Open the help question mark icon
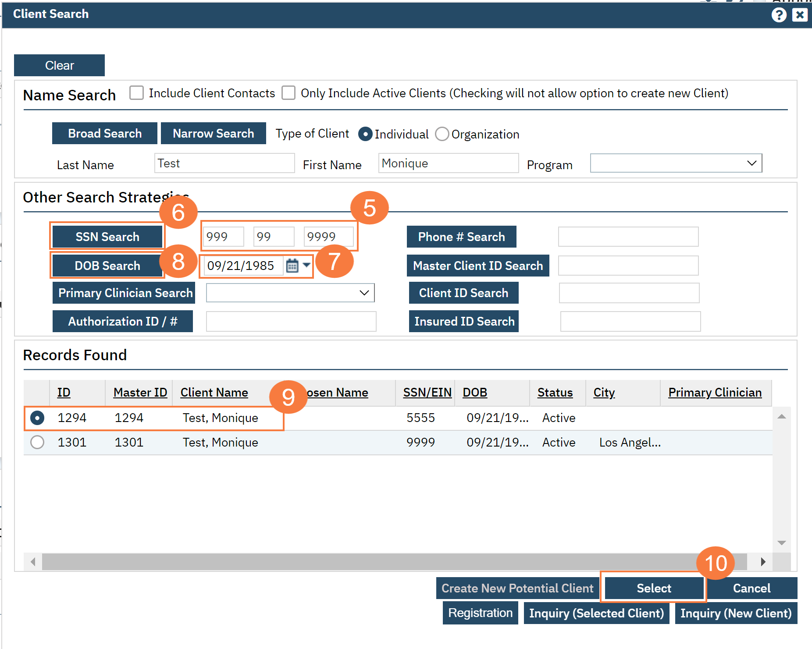Screen dimensions: 812x649 [779, 14]
